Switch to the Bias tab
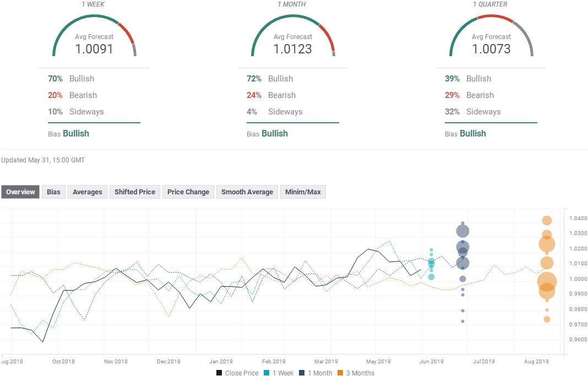Viewport: 588px width, 376px height. pos(53,192)
